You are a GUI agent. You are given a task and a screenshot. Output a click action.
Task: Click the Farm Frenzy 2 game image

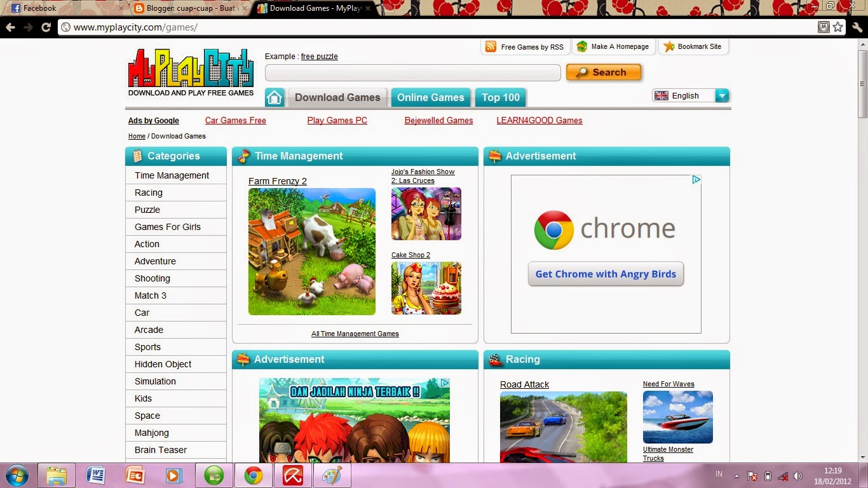(x=312, y=252)
